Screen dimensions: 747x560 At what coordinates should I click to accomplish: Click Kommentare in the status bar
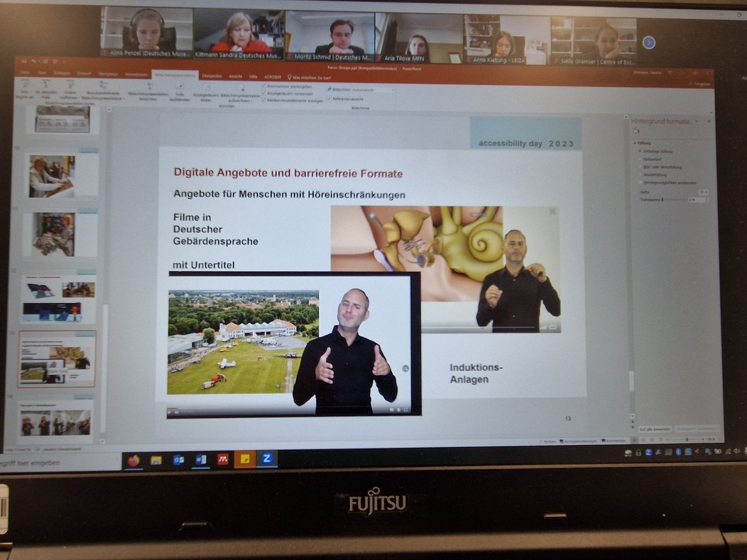point(613,441)
